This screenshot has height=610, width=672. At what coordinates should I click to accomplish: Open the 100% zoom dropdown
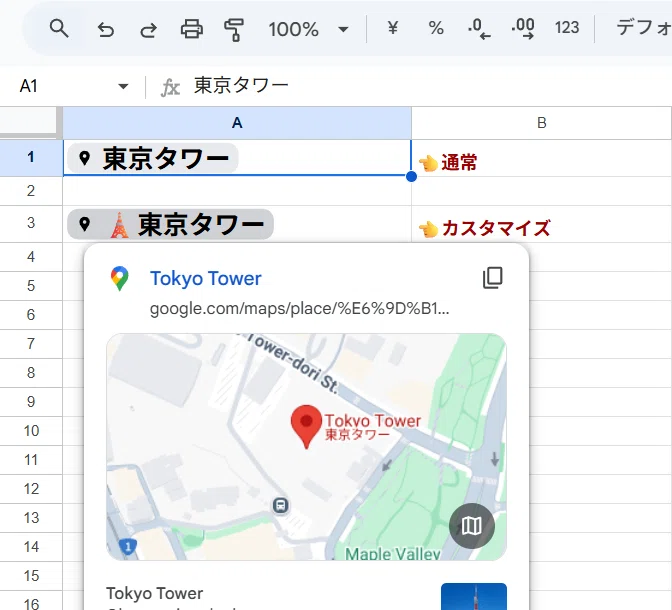[x=308, y=30]
